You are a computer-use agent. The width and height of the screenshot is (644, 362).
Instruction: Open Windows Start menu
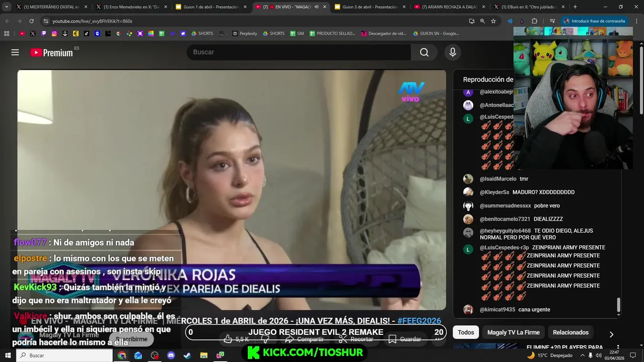8,355
